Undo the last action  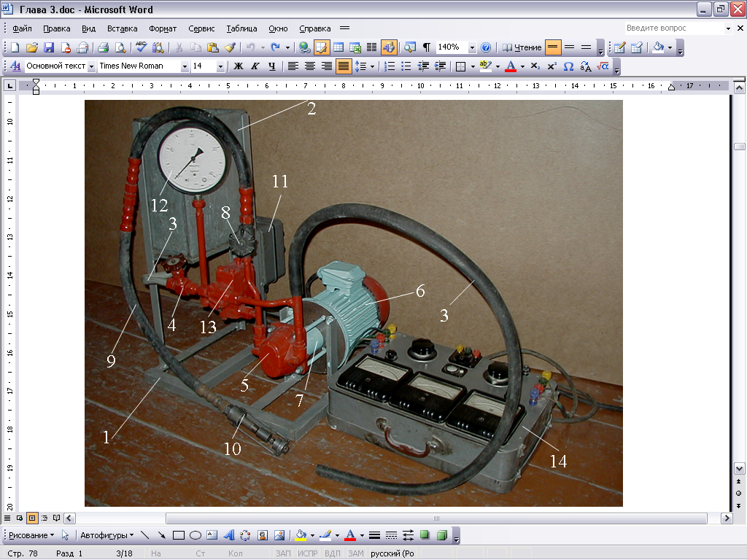pyautogui.click(x=251, y=47)
